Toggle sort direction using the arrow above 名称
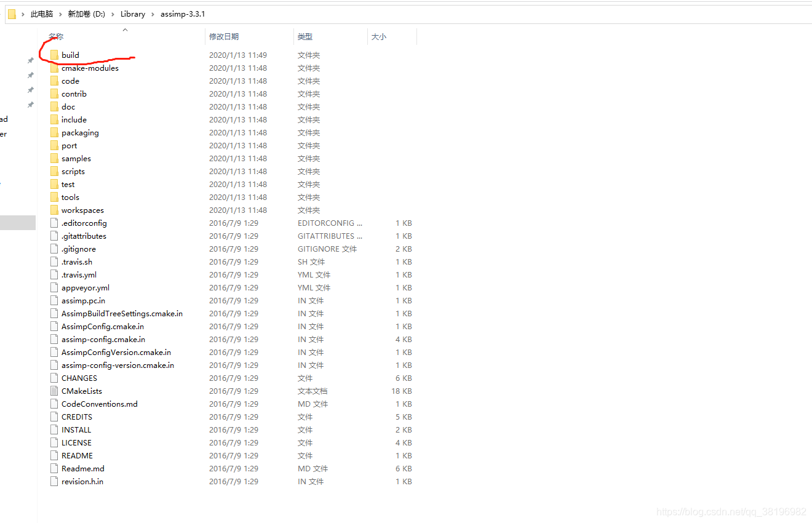 point(125,29)
